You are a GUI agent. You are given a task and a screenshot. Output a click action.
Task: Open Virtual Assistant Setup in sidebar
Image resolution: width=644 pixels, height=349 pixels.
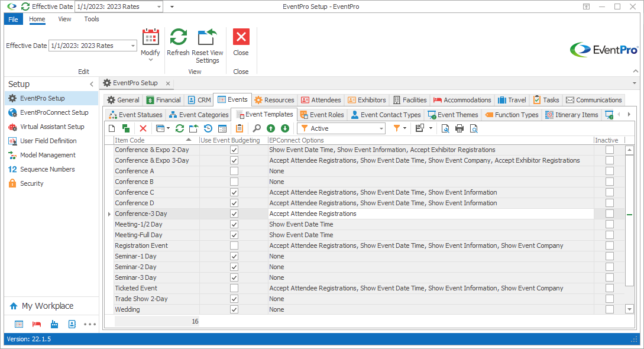point(51,127)
